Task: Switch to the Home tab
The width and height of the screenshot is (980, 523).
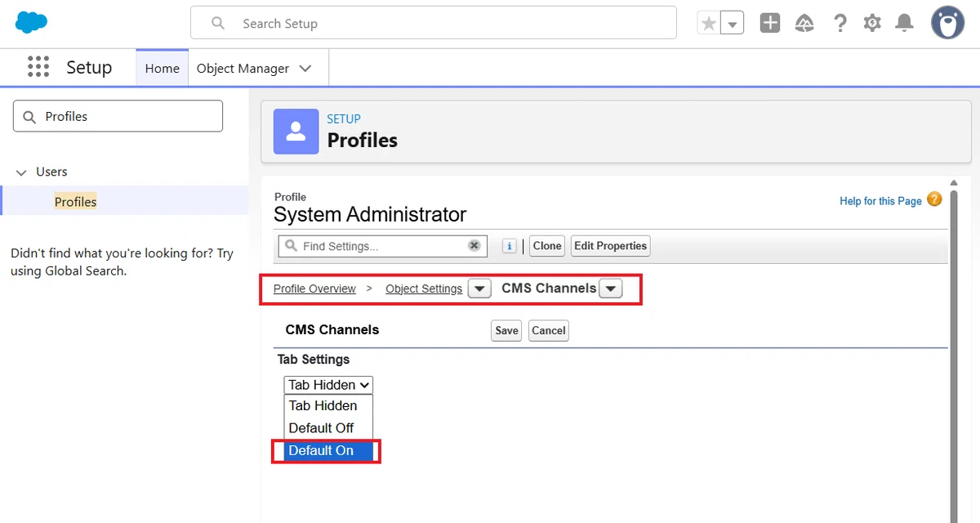Action: click(x=162, y=69)
